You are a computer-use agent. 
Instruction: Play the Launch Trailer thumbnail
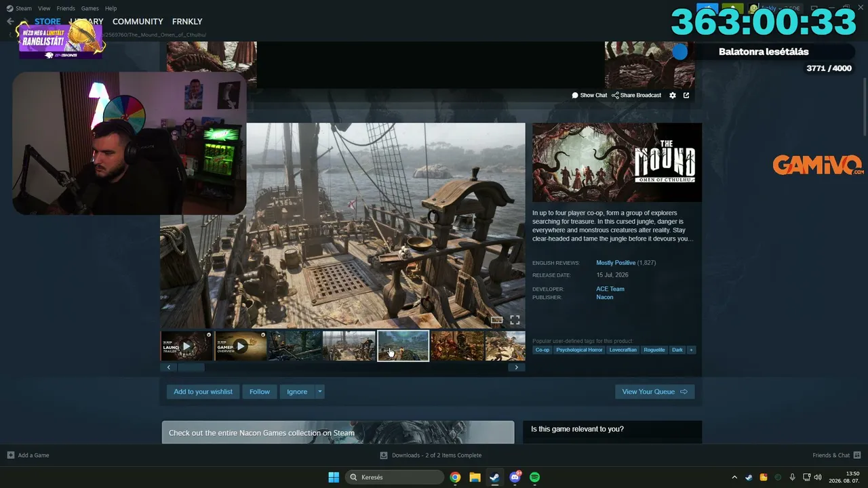pyautogui.click(x=186, y=346)
